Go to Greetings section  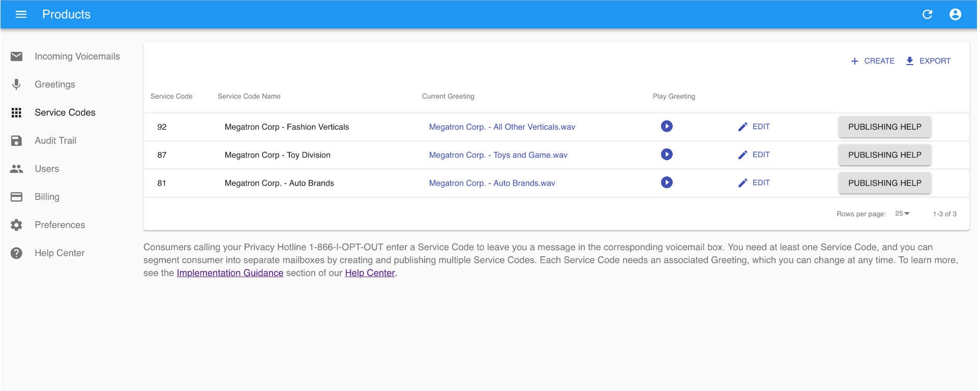(x=55, y=84)
